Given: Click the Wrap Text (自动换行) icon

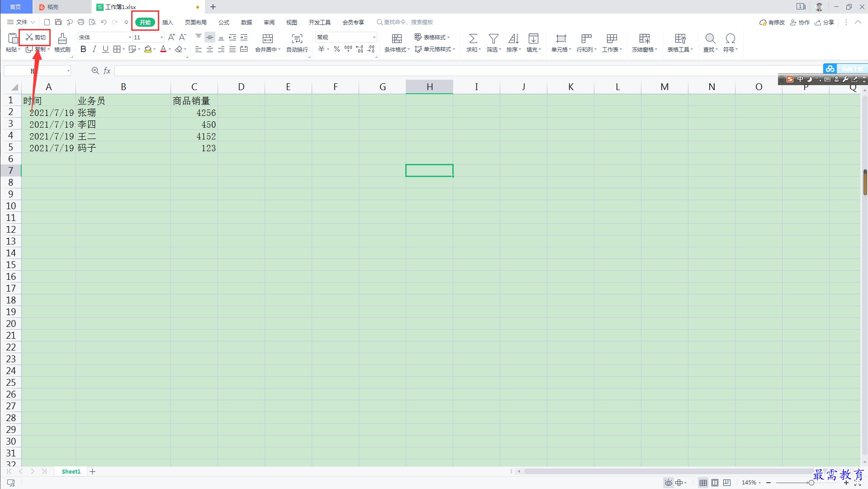Looking at the screenshot, I should [x=297, y=38].
